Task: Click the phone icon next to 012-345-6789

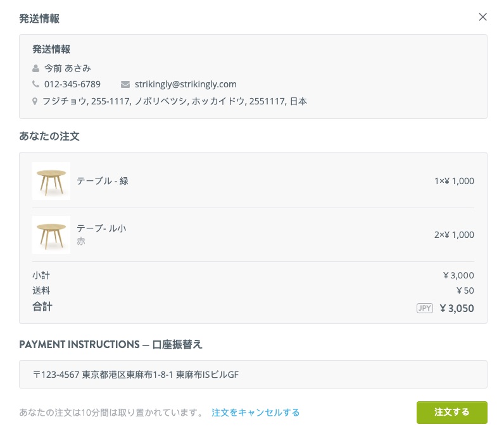Action: point(35,84)
